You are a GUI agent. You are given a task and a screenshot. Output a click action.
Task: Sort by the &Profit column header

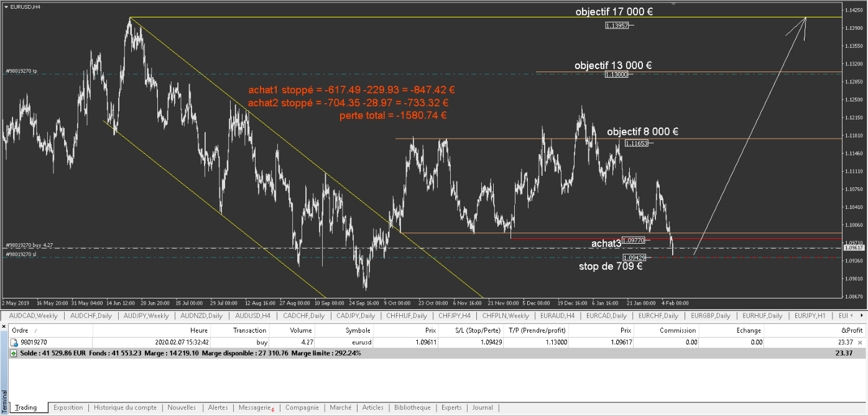click(x=815, y=330)
